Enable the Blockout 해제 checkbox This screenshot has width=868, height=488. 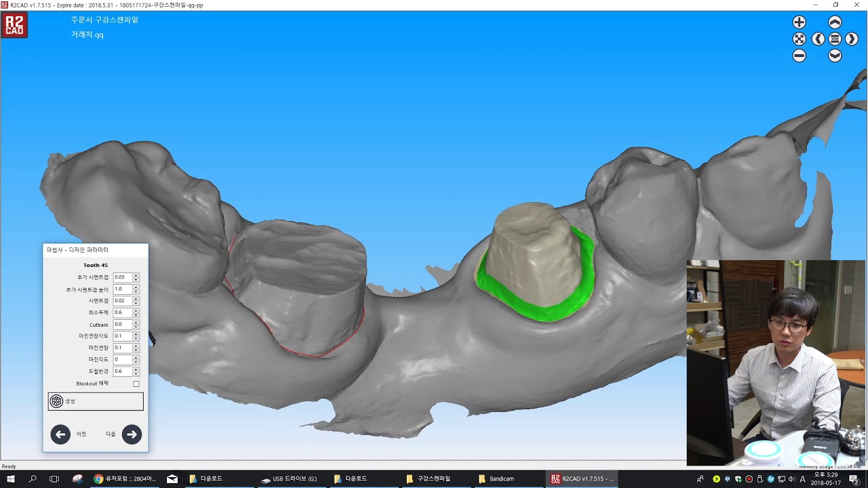(136, 384)
